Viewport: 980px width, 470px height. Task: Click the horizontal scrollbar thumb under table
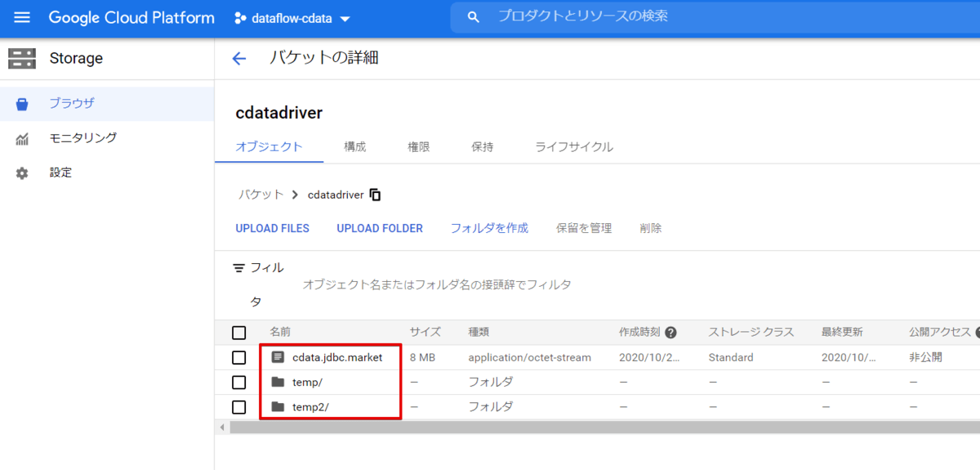click(604, 427)
